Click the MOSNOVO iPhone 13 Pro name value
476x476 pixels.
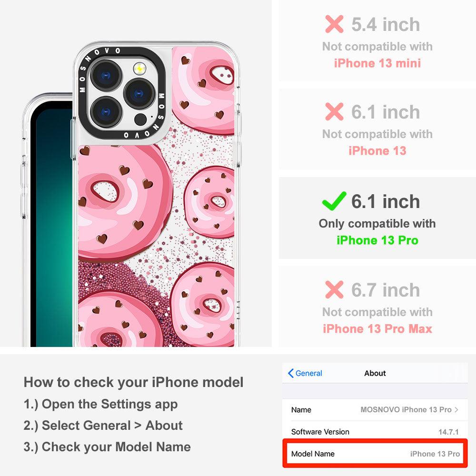406,409
